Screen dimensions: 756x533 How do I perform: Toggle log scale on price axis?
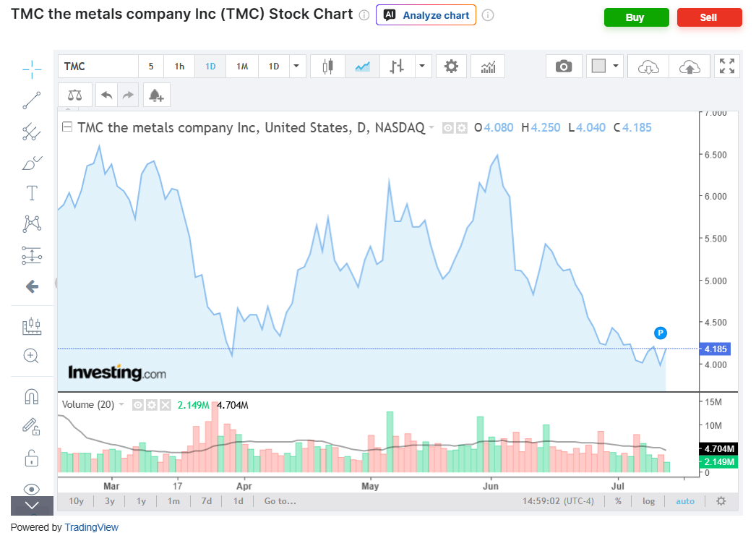pos(648,501)
